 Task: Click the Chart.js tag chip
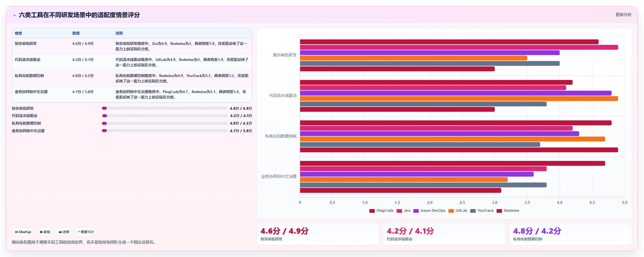(23, 232)
